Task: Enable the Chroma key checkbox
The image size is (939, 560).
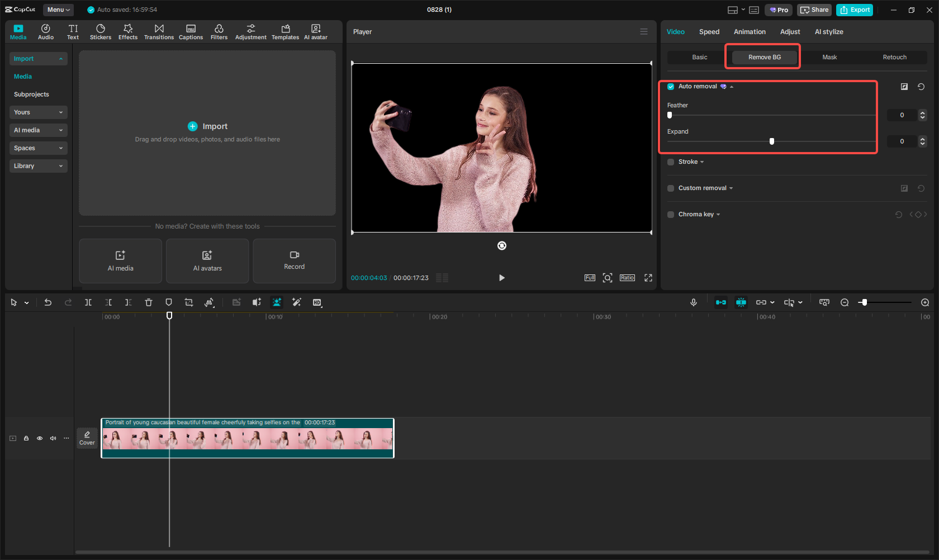Action: [x=671, y=215]
